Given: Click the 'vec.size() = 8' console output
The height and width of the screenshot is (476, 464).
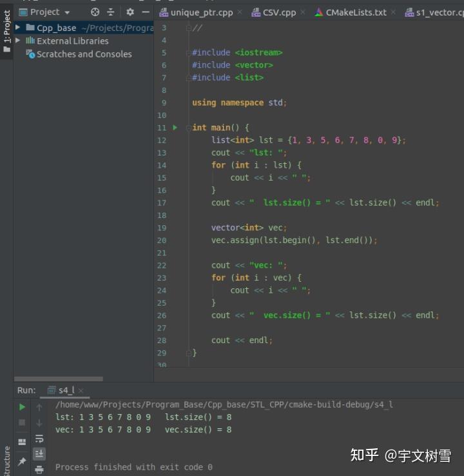Looking at the screenshot, I should point(198,430).
